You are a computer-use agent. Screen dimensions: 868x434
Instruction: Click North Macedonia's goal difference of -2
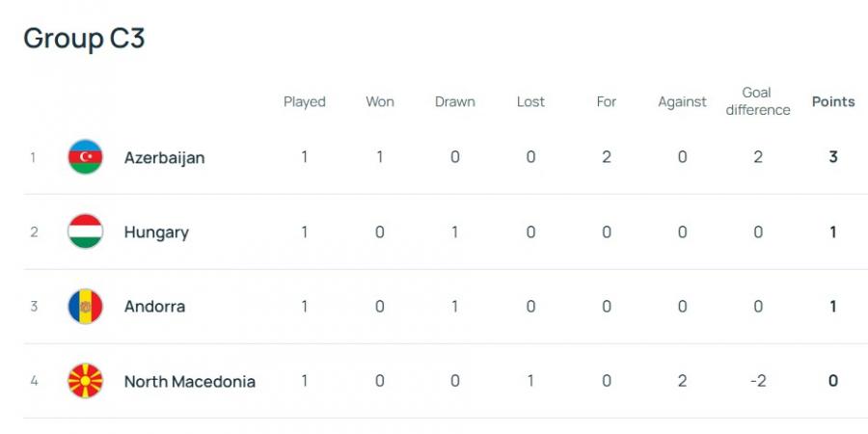(x=758, y=381)
